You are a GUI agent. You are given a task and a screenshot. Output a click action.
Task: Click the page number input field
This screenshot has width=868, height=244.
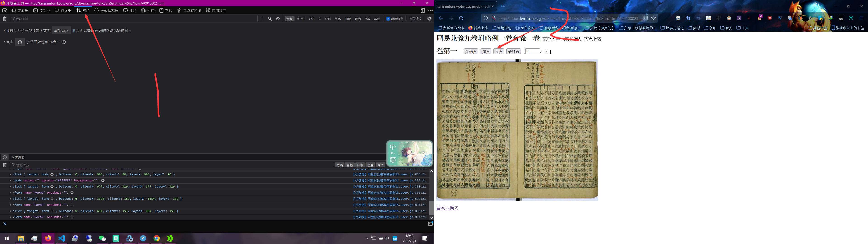pos(532,52)
